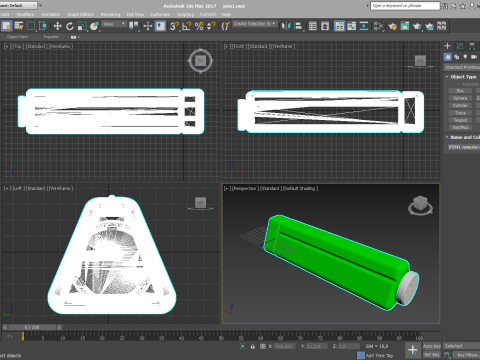Click the Render Production teapot
480x360 pixels.
click(417, 26)
